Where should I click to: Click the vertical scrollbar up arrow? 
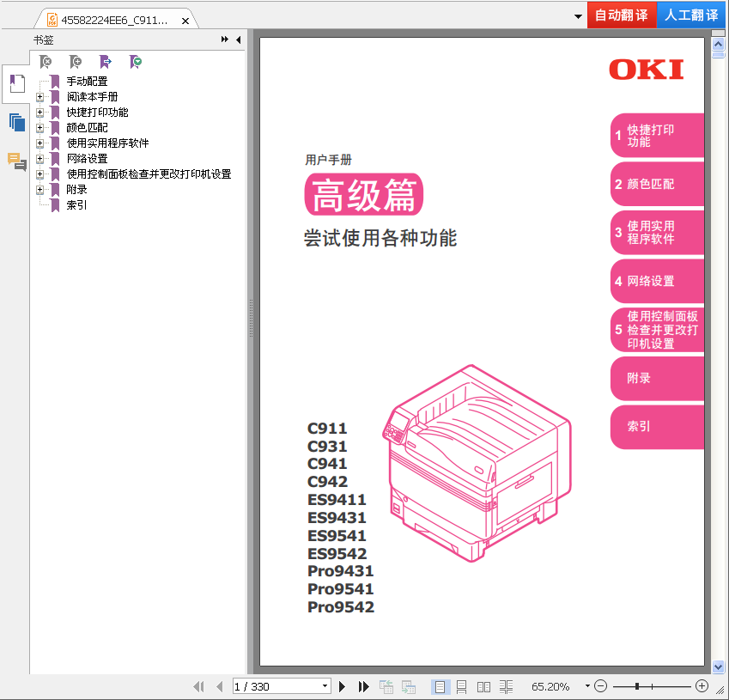click(x=719, y=45)
